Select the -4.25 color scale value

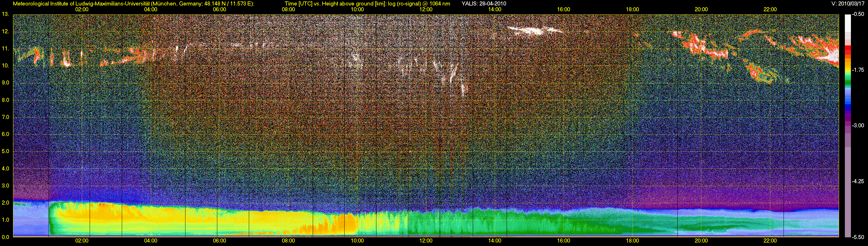pyautogui.click(x=858, y=181)
